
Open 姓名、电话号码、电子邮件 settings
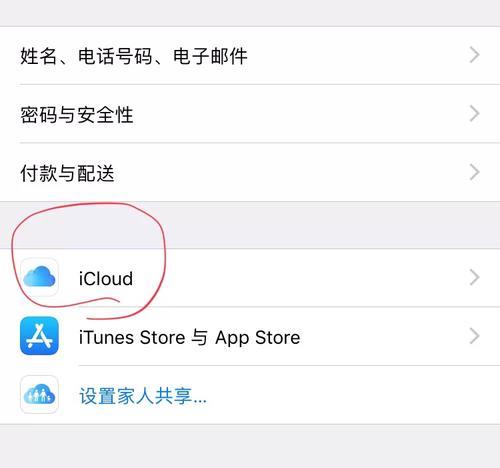[250, 55]
